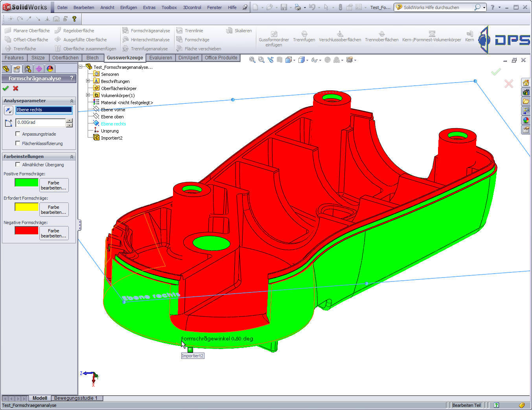This screenshot has width=532, height=410.
Task: Click the yellow Erfordert Formschräge swatch
Action: tap(26, 207)
